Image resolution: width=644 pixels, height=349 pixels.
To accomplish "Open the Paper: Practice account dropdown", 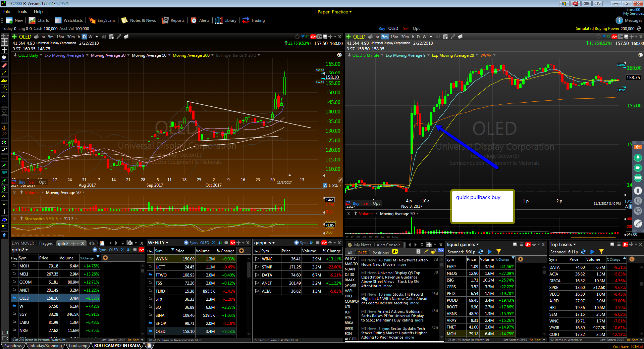I will click(x=335, y=12).
